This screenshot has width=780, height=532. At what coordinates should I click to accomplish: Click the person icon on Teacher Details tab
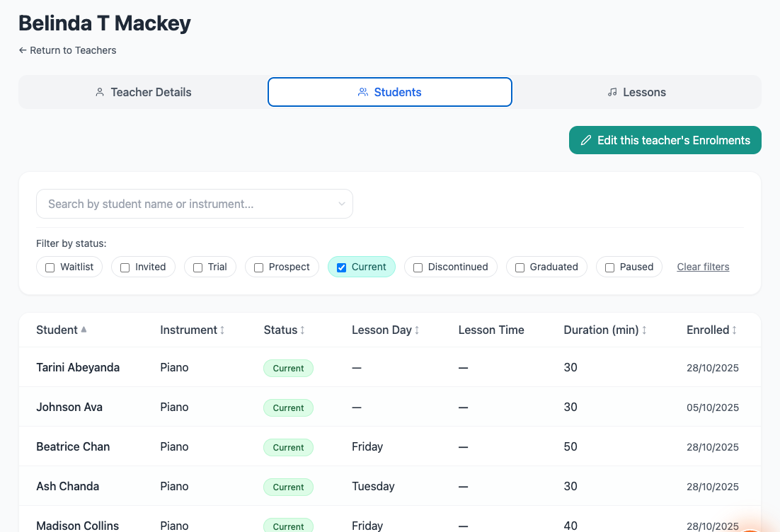pos(100,92)
